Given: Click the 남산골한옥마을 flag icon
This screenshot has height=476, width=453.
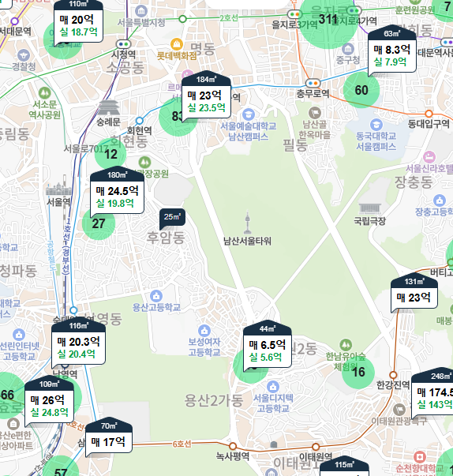Looking at the screenshot, I should click(315, 113).
